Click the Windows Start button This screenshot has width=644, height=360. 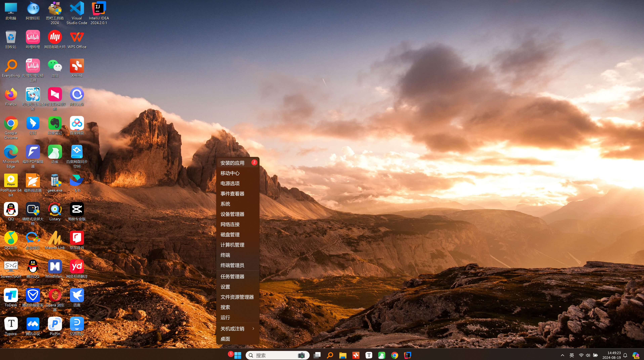click(238, 355)
